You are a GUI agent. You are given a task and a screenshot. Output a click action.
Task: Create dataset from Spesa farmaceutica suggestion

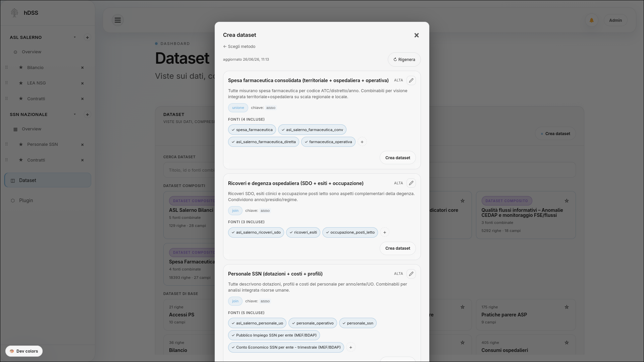pos(397,158)
